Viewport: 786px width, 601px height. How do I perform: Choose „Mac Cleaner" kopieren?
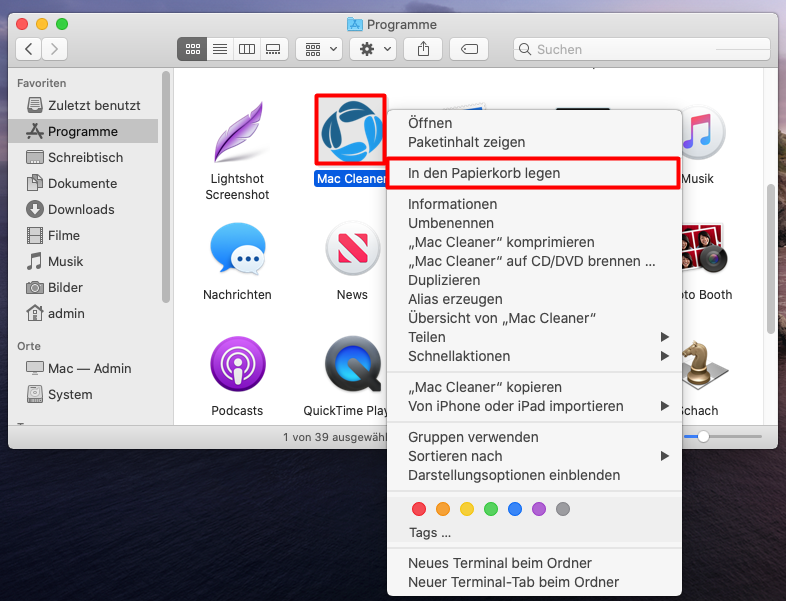click(x=534, y=387)
